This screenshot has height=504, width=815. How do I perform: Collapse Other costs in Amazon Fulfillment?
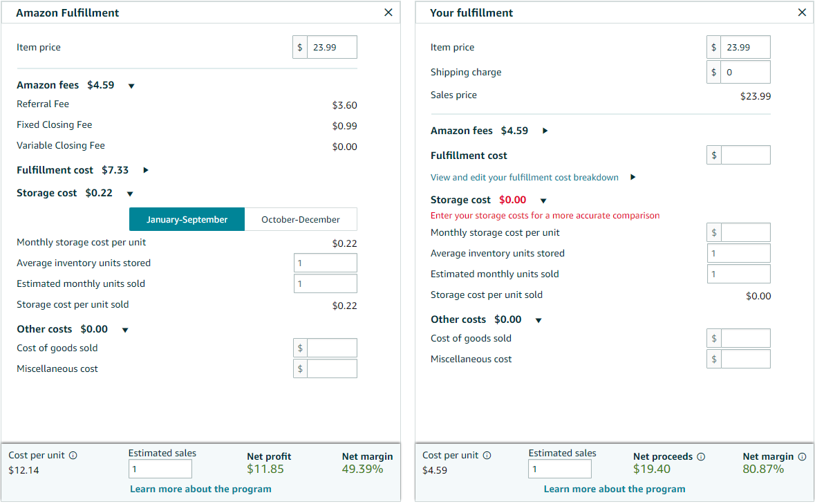125,329
